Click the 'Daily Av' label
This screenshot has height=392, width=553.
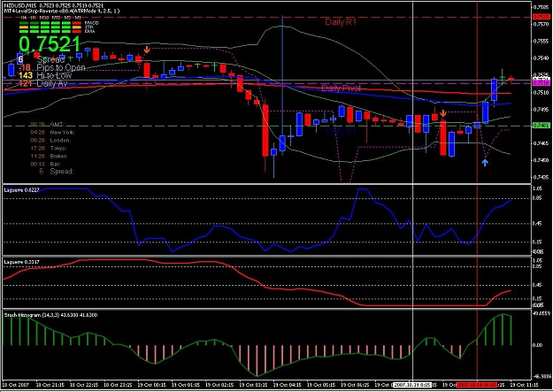click(52, 84)
